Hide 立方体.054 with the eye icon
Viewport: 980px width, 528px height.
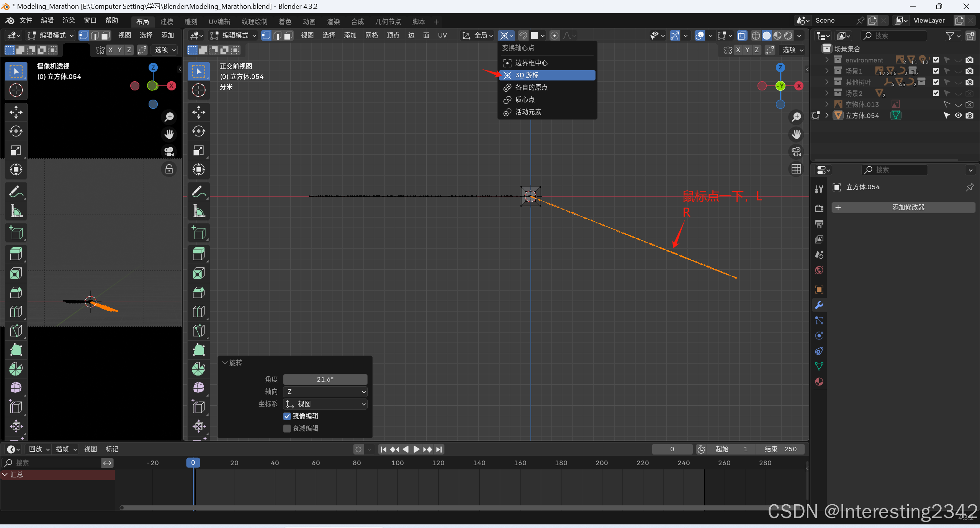(958, 115)
